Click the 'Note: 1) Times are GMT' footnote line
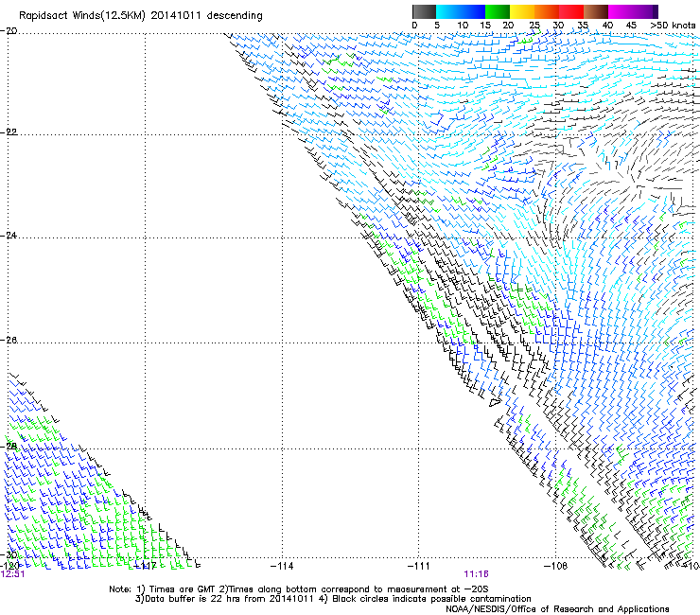The height and width of the screenshot is (615, 700). 299,589
